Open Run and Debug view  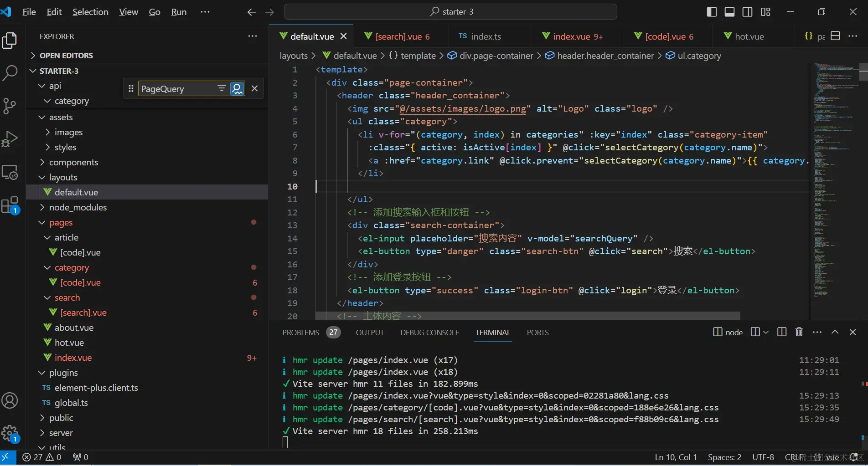click(x=10, y=139)
